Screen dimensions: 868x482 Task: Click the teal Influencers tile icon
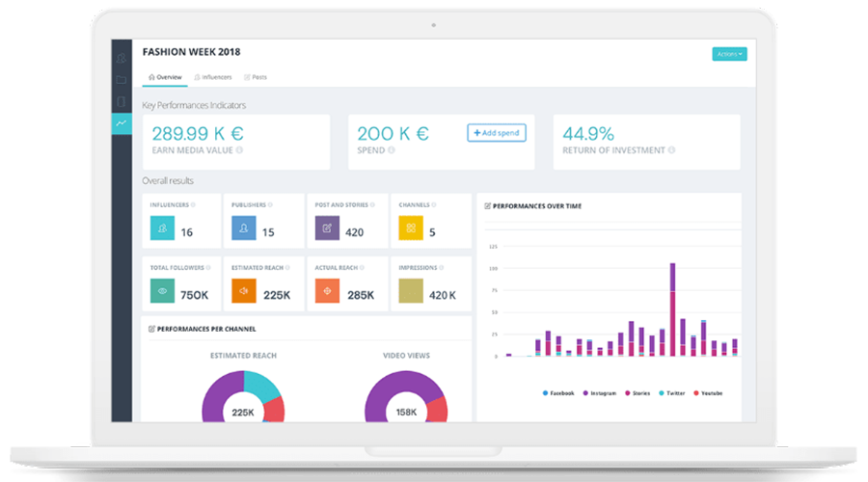[161, 228]
